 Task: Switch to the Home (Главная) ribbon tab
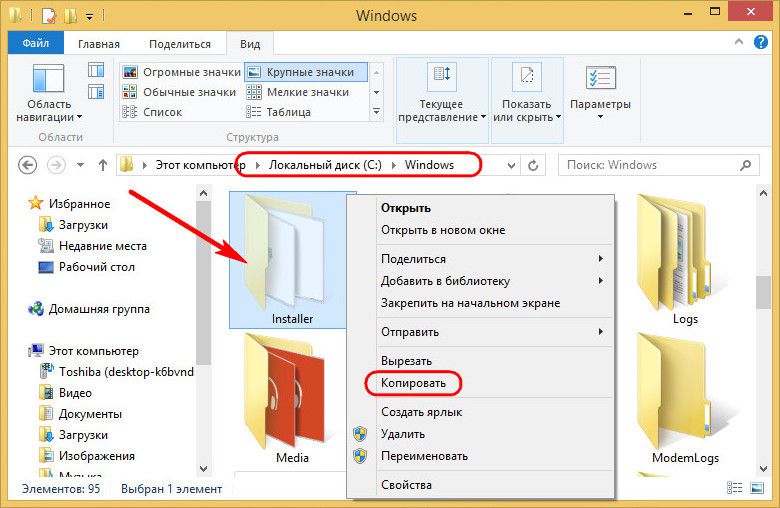[x=98, y=44]
